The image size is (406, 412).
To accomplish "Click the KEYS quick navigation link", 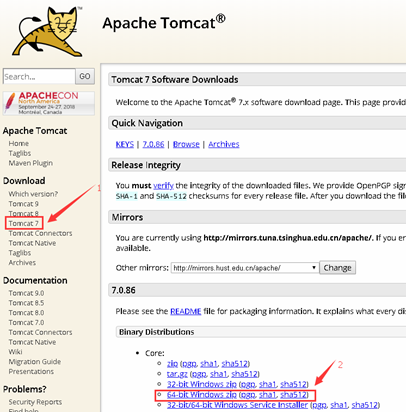I will click(125, 144).
